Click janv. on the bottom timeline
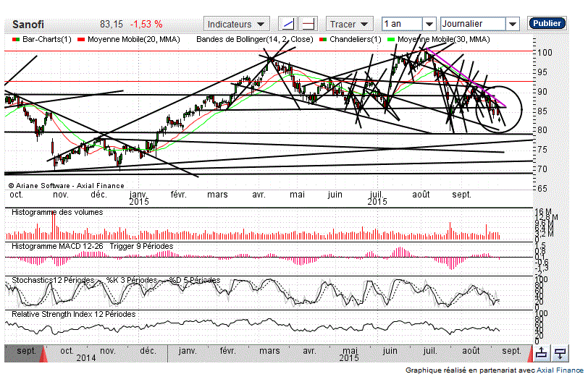The image size is (588, 382). click(188, 351)
